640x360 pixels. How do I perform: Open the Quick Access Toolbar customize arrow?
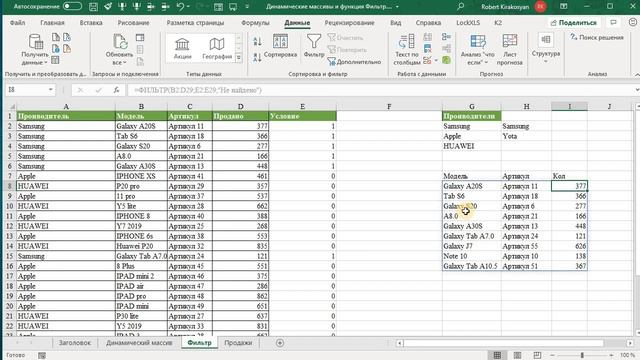point(247,7)
